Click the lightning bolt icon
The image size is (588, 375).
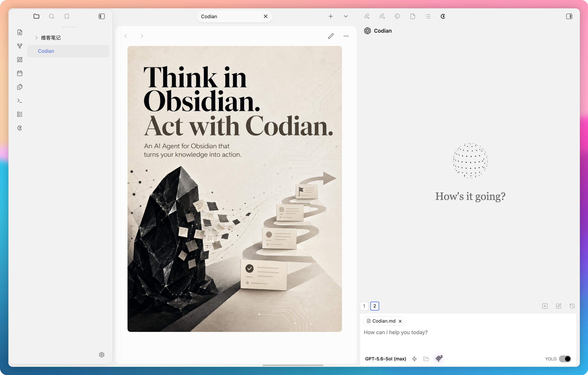pos(414,359)
